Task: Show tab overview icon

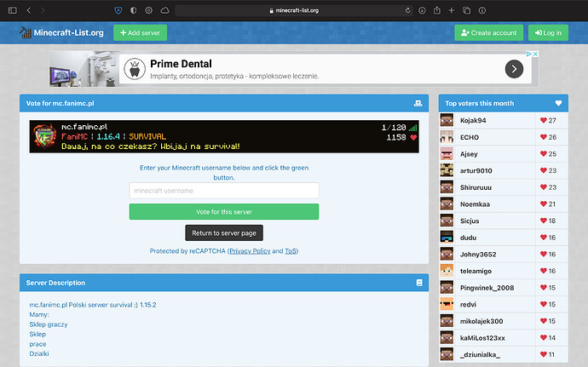Action: (466, 10)
